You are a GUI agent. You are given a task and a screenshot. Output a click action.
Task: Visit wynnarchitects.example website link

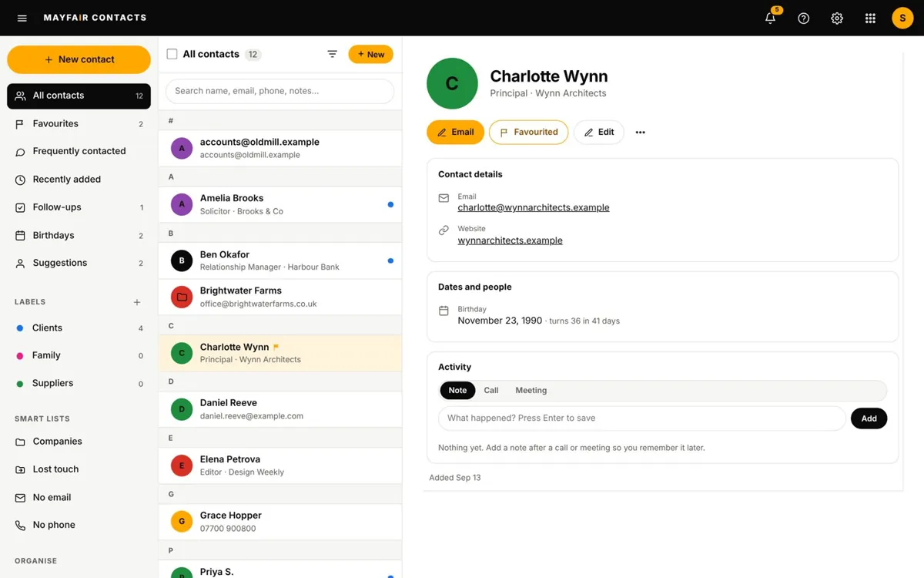click(x=510, y=240)
